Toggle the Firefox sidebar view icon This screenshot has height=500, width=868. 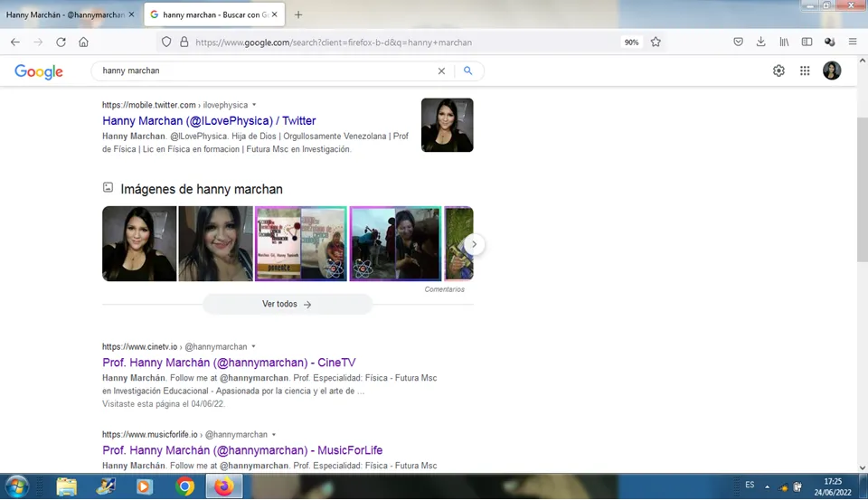pos(807,42)
